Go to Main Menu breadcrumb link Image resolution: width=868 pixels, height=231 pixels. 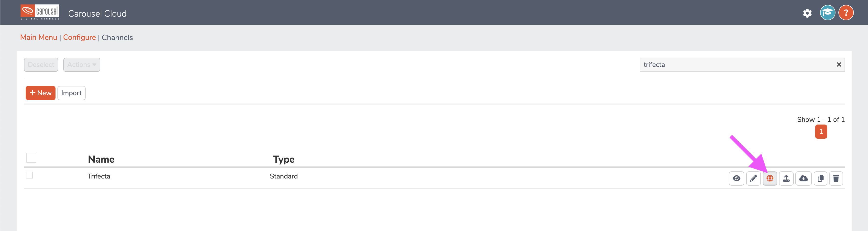point(38,37)
